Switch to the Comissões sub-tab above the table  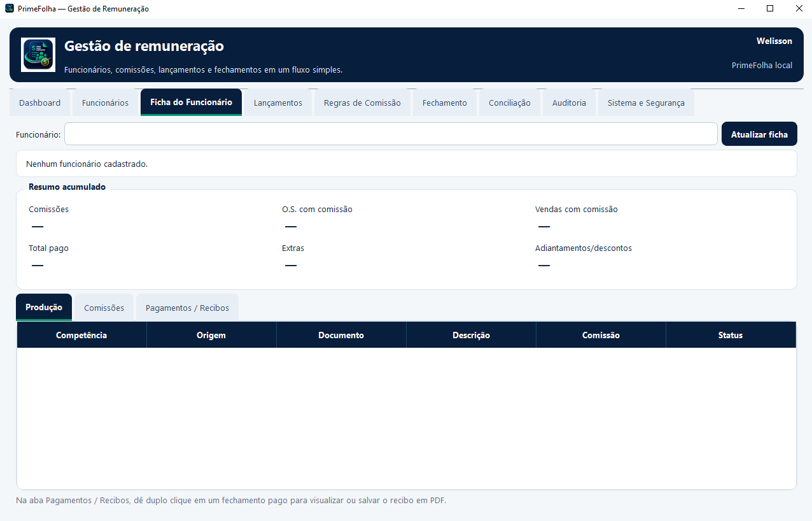(104, 308)
